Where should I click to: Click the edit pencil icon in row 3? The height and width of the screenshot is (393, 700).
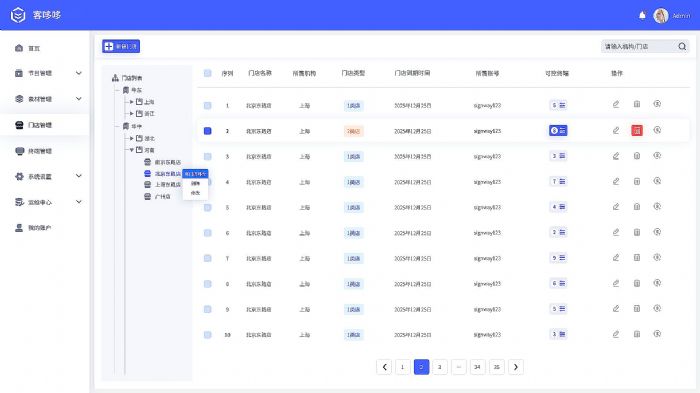(x=616, y=156)
